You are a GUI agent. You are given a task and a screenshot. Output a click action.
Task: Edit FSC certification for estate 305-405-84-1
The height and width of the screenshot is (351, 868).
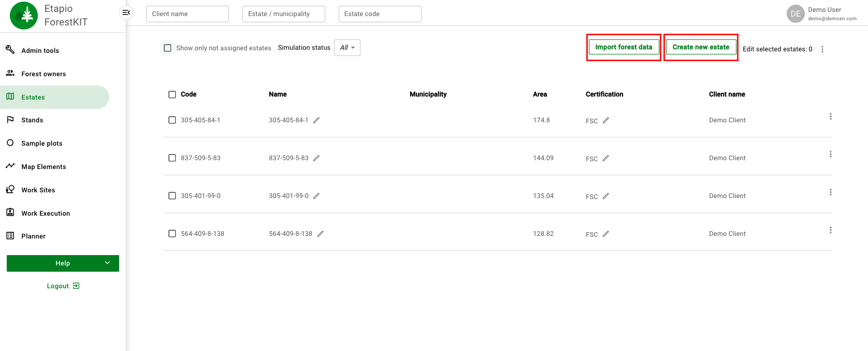(x=606, y=120)
